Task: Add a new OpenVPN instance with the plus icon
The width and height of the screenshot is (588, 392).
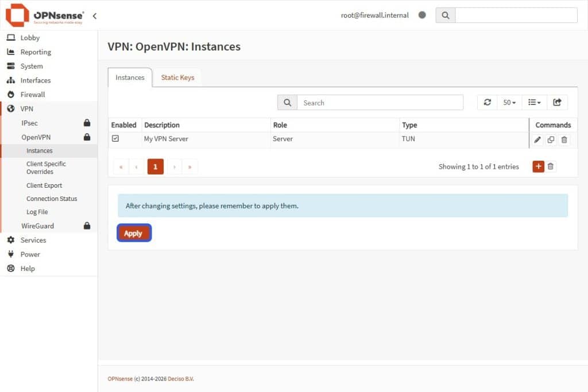Action: pos(538,166)
